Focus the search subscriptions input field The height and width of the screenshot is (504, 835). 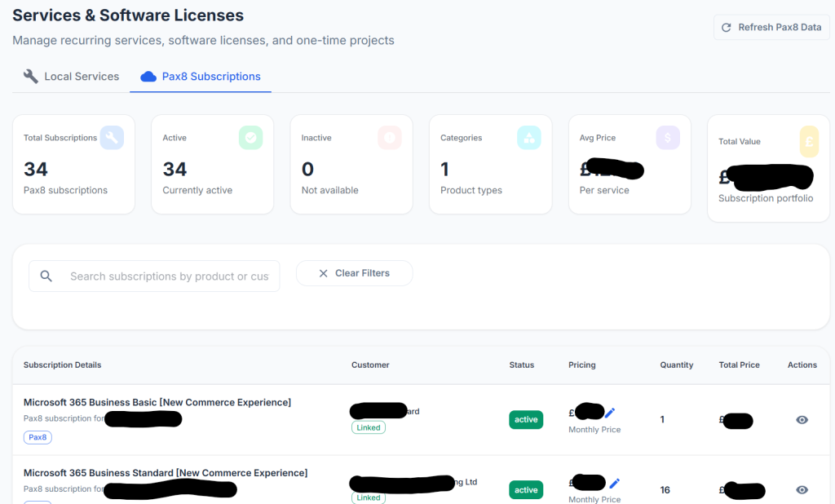[154, 276]
